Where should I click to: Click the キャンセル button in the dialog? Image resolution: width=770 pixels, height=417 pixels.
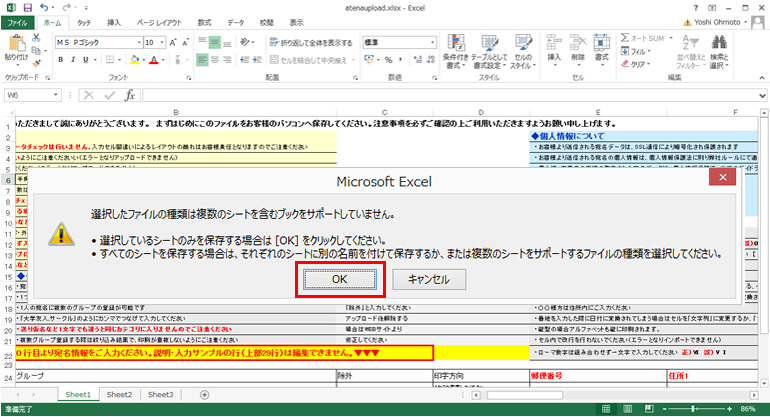click(428, 279)
